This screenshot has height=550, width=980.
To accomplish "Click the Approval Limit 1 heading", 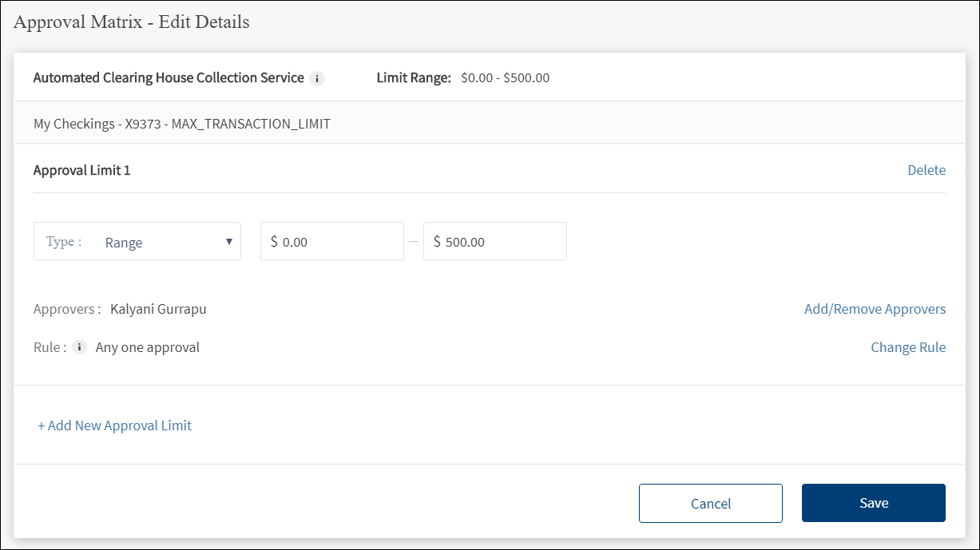I will click(x=81, y=170).
